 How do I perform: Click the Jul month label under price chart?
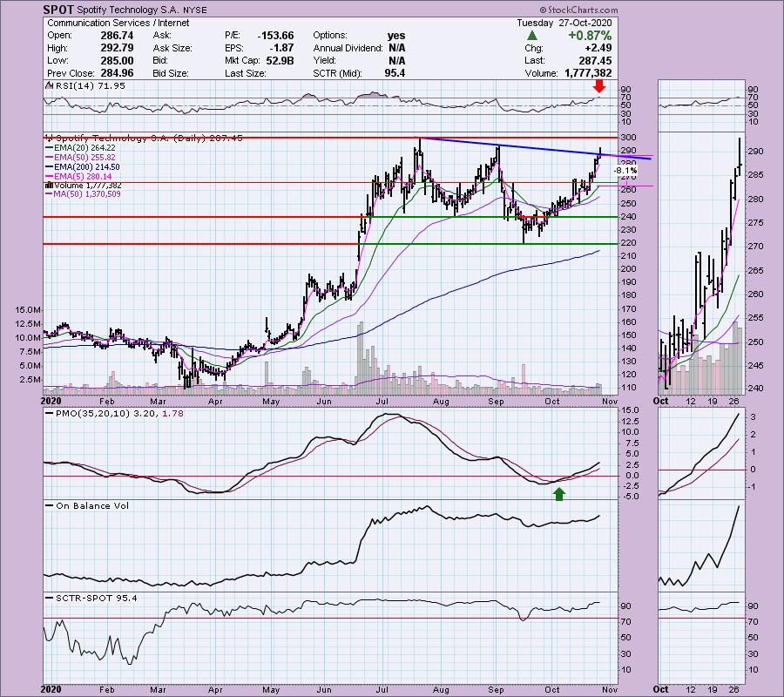(x=382, y=402)
